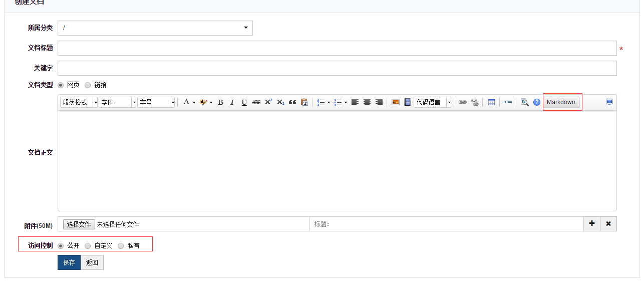Click the font color A icon

[186, 102]
